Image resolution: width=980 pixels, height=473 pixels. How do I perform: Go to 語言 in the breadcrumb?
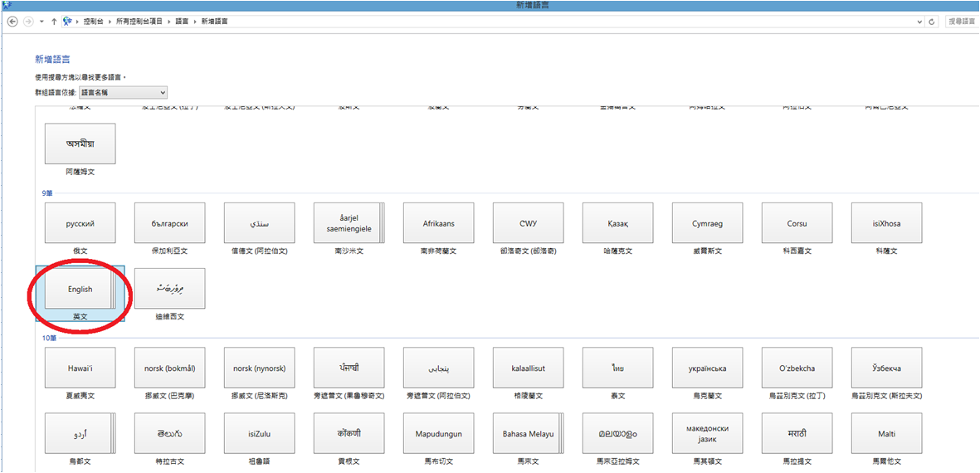click(182, 21)
